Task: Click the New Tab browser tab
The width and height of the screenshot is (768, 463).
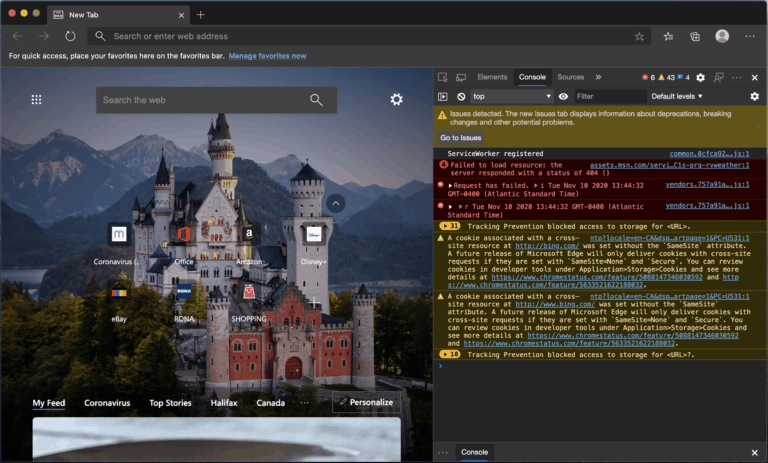Action: click(119, 15)
